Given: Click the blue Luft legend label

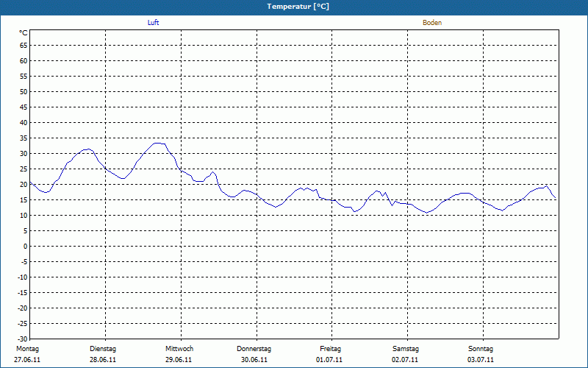Looking at the screenshot, I should coord(153,23).
